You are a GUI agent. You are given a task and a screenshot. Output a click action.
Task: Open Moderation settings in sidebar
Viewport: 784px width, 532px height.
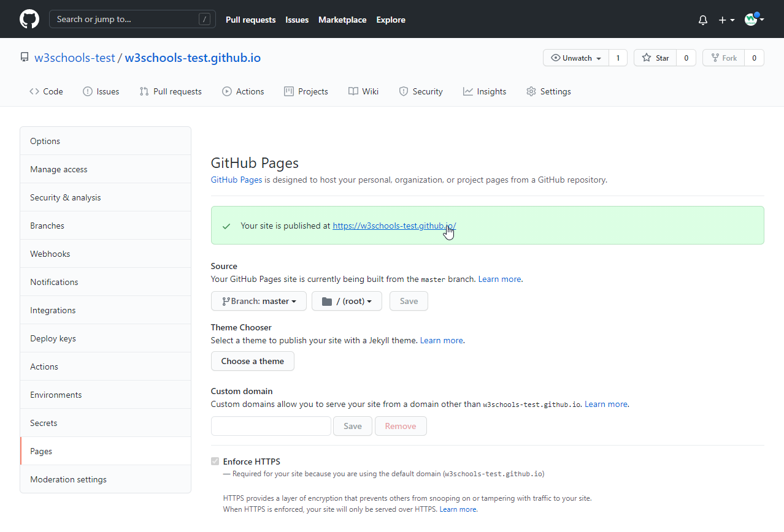pos(106,479)
